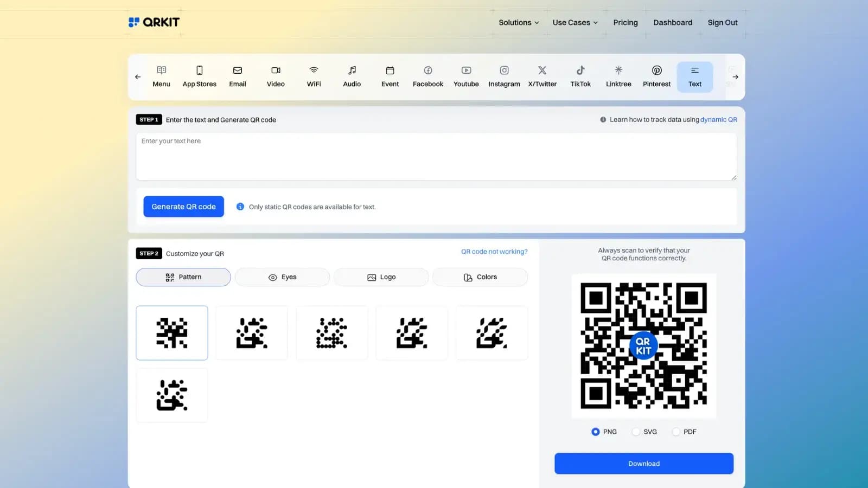This screenshot has height=488, width=868.
Task: Open the Email QR code option
Action: pos(238,76)
